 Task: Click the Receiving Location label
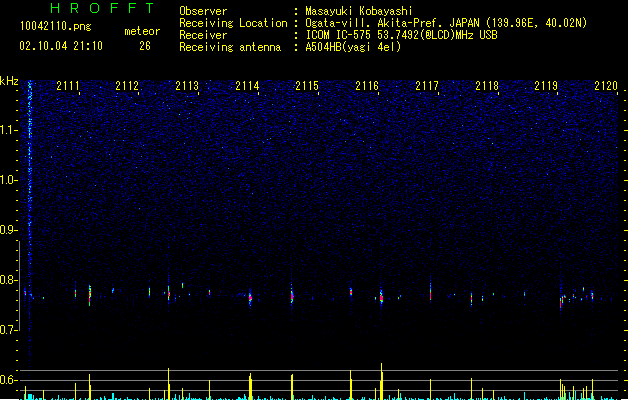(233, 23)
